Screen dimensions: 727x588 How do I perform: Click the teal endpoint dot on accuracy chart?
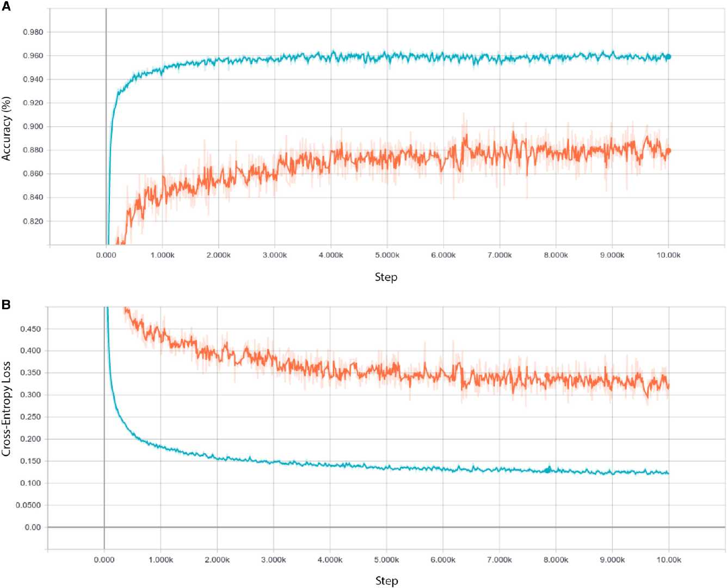click(x=668, y=57)
